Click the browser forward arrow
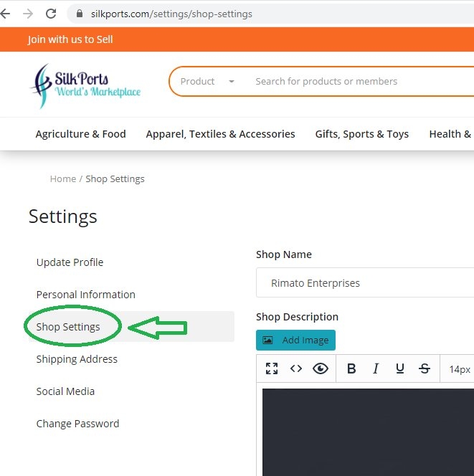Image resolution: width=474 pixels, height=476 pixels. pos(28,14)
